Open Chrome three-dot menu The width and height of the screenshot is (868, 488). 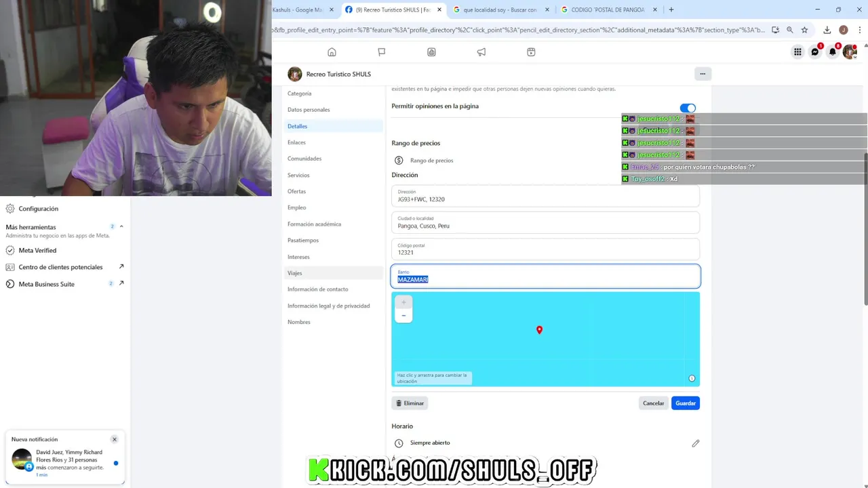click(x=859, y=30)
